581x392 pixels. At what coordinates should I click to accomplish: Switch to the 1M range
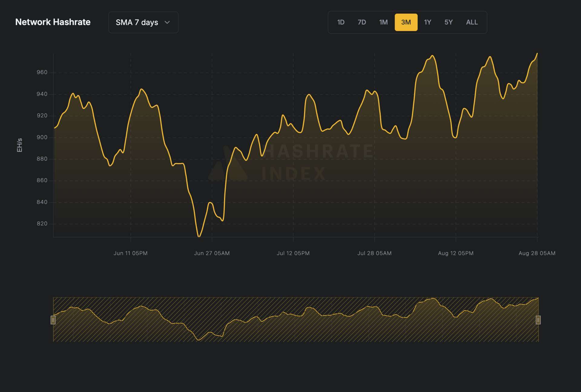(383, 22)
